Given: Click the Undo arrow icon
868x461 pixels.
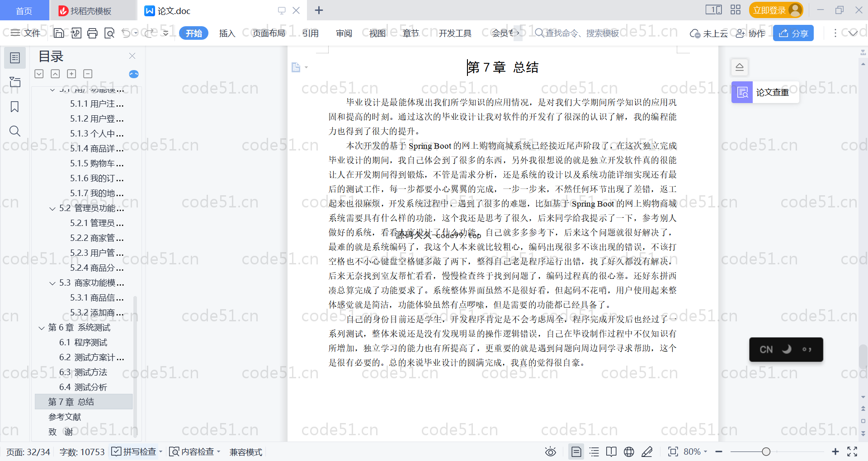Looking at the screenshot, I should 126,33.
